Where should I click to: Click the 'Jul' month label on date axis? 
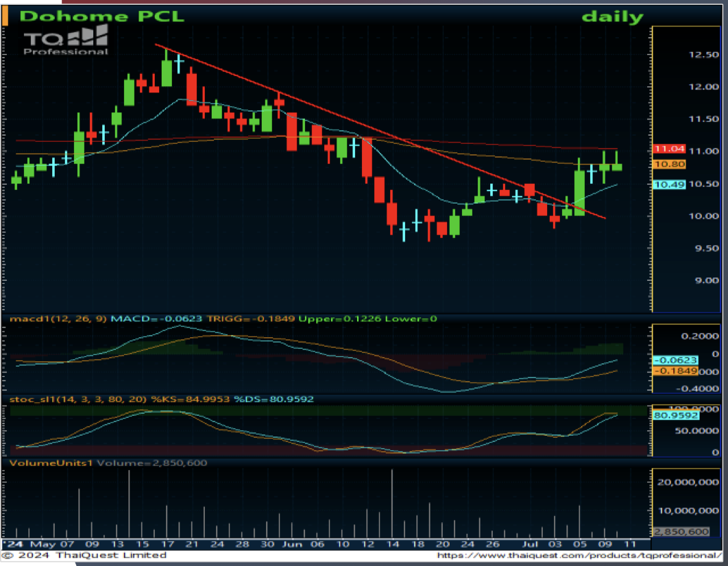click(x=530, y=544)
